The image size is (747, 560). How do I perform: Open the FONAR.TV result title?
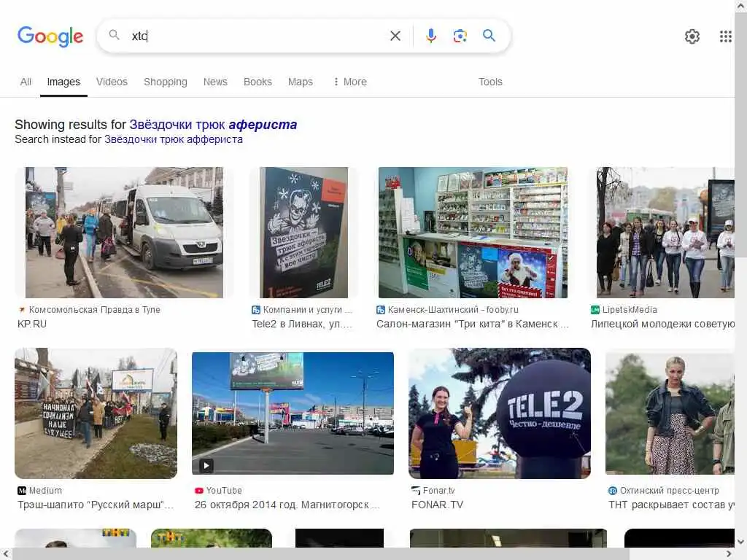(x=437, y=505)
